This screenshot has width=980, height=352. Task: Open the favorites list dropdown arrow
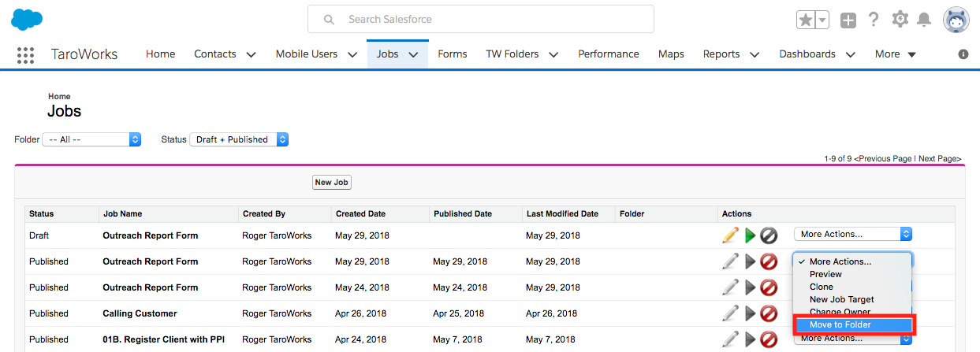(x=822, y=20)
